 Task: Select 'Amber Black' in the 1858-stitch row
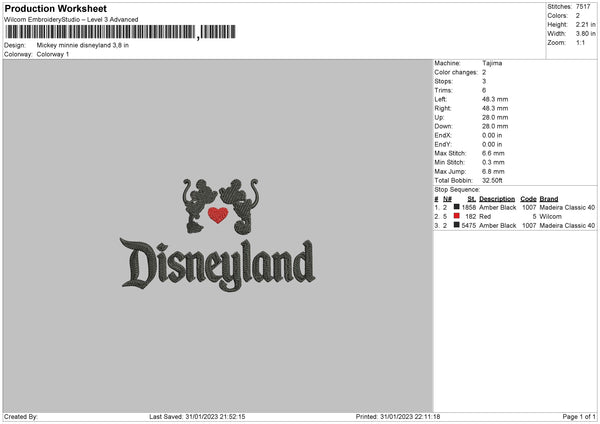pos(497,207)
